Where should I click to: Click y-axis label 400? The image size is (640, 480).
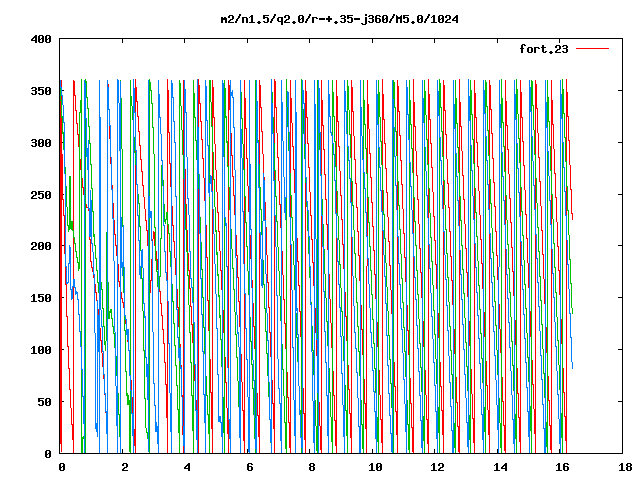tap(41, 39)
